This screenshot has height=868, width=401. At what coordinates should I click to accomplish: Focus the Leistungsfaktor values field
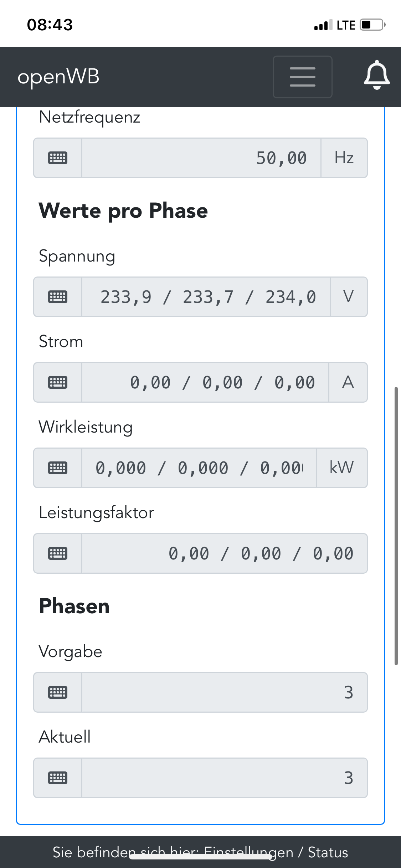click(x=225, y=553)
